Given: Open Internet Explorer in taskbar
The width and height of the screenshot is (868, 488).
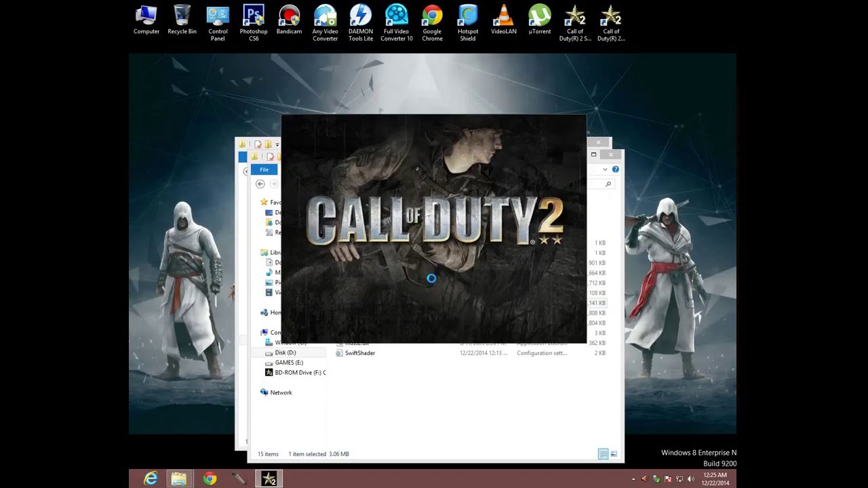Looking at the screenshot, I should click(x=151, y=479).
